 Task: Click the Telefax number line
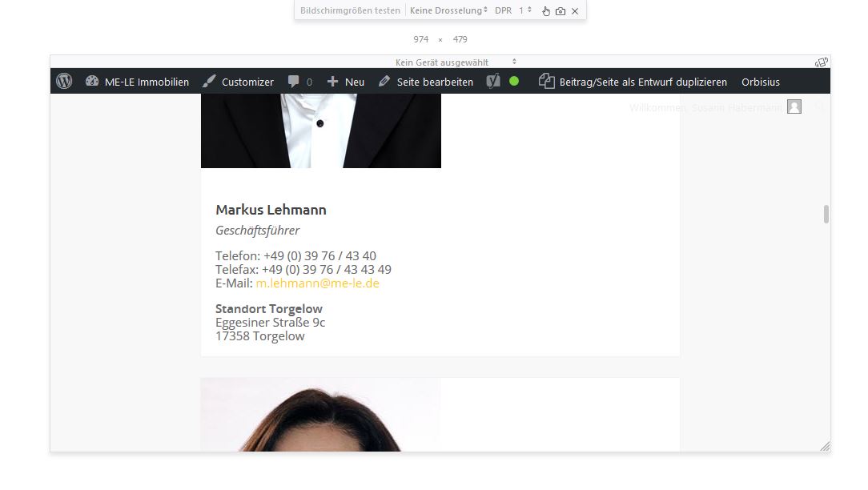[303, 270]
